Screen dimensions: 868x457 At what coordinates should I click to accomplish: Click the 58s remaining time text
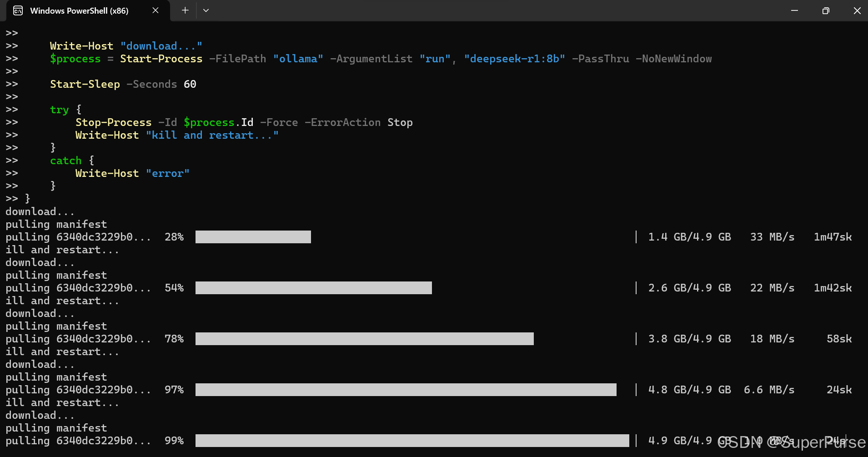pos(836,339)
